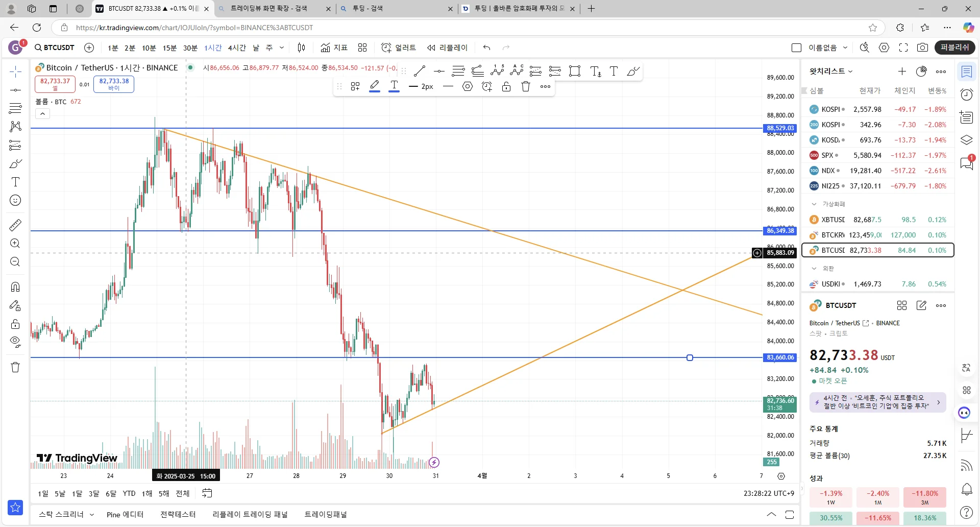Screen dimensions: 980x527
Task: Select the 4시간 timeframe
Action: [237, 47]
